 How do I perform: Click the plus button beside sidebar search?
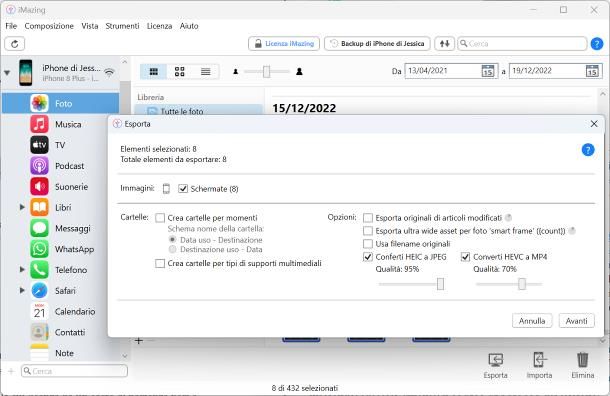tap(11, 371)
